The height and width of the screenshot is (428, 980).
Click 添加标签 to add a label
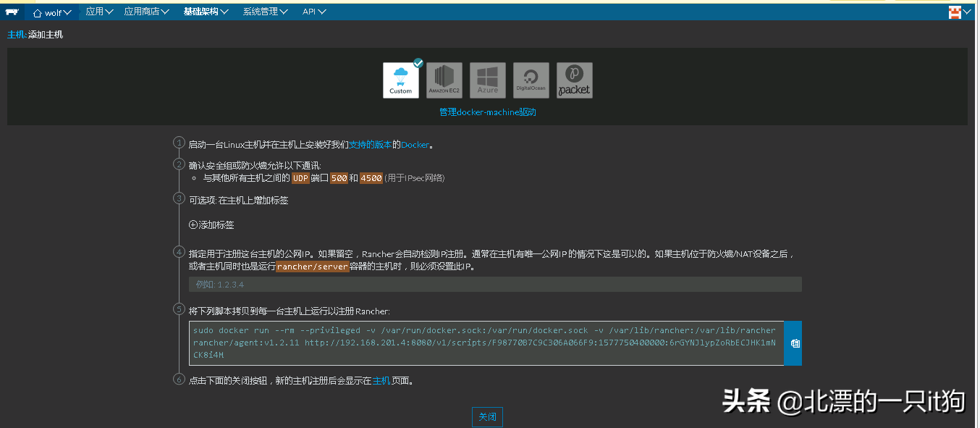click(x=211, y=225)
